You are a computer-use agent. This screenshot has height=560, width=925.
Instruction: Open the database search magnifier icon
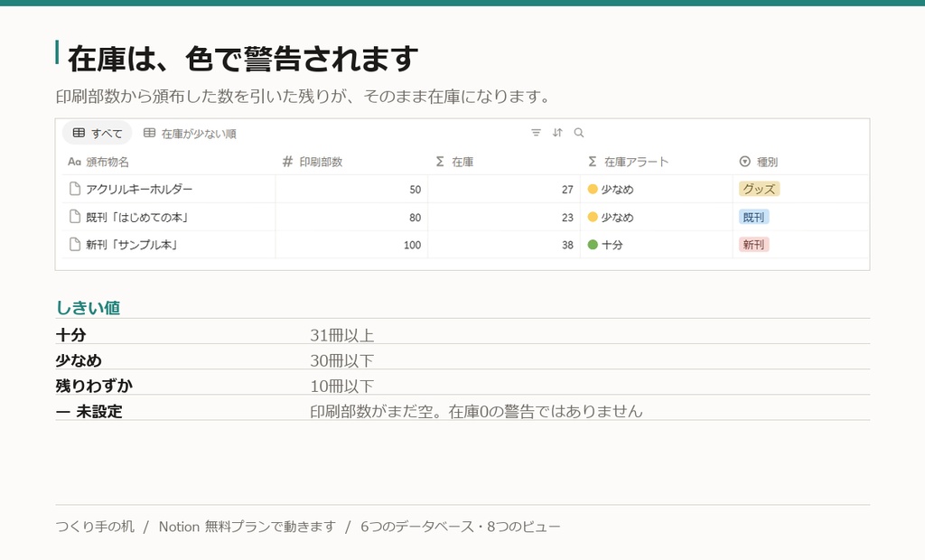(579, 133)
